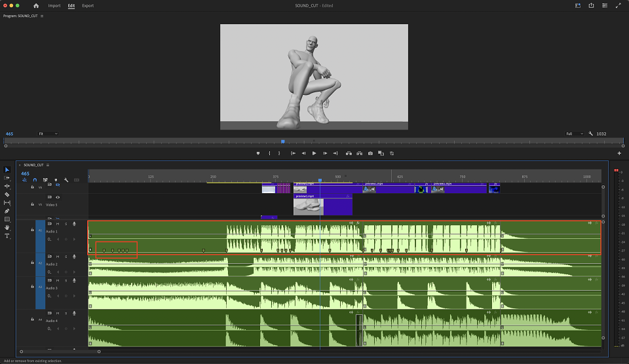Mute the Audio 1 track
This screenshot has width=629, height=364.
point(58,224)
